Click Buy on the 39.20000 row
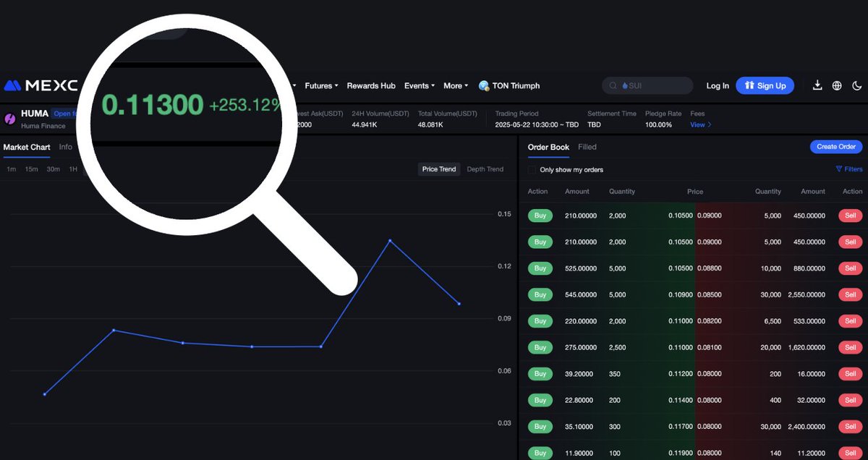 pos(540,374)
